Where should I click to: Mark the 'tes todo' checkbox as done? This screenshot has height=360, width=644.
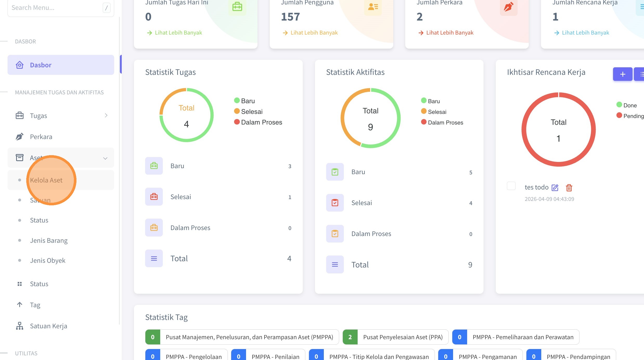[x=511, y=186]
